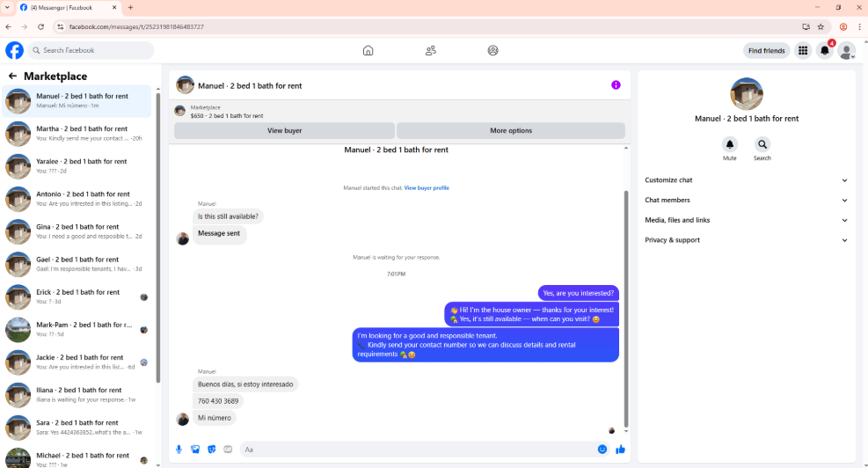
Task: Open a new browser tab
Action: click(x=131, y=7)
